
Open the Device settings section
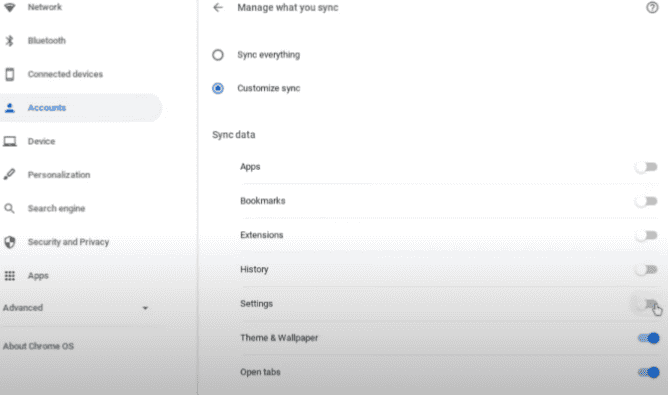[41, 141]
